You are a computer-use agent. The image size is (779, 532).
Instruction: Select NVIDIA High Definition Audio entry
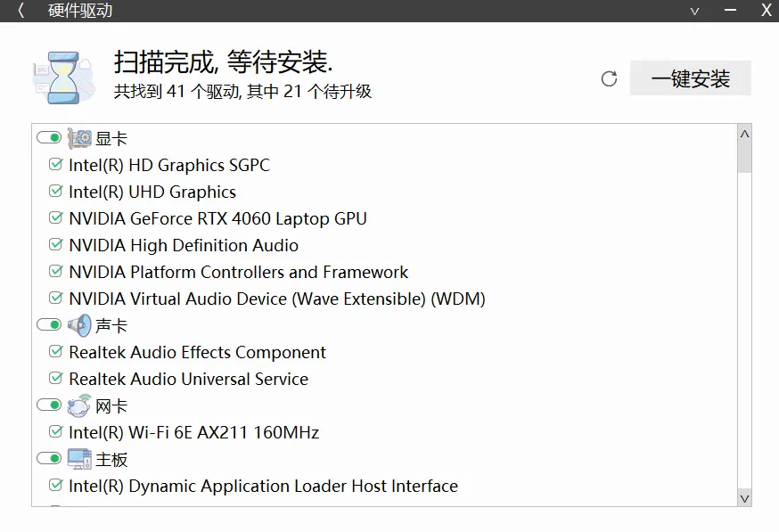183,245
